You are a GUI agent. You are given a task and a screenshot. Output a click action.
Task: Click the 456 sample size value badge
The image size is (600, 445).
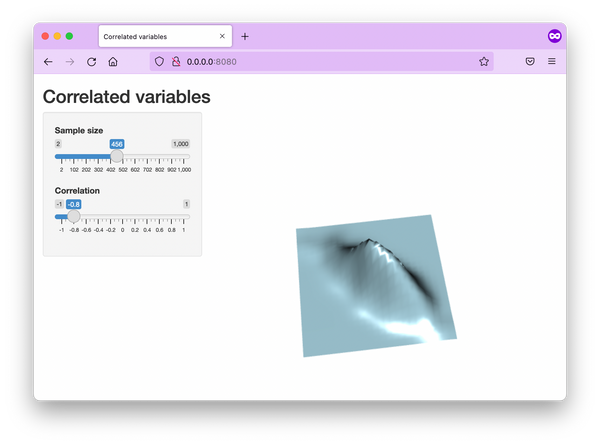click(x=117, y=144)
